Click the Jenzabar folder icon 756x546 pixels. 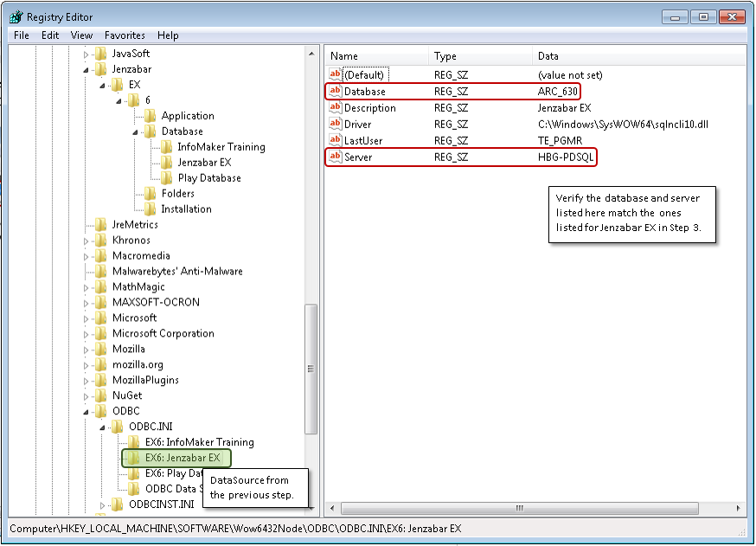pyautogui.click(x=101, y=69)
